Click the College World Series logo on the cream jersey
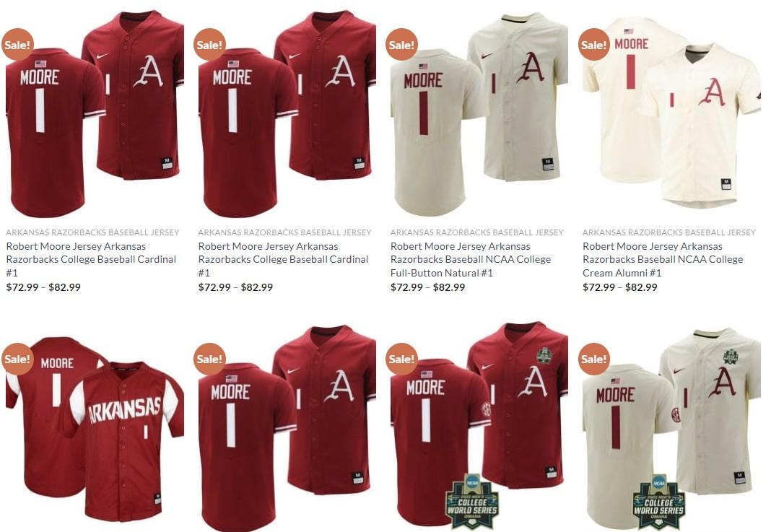This screenshot has width=771, height=532. click(x=658, y=502)
